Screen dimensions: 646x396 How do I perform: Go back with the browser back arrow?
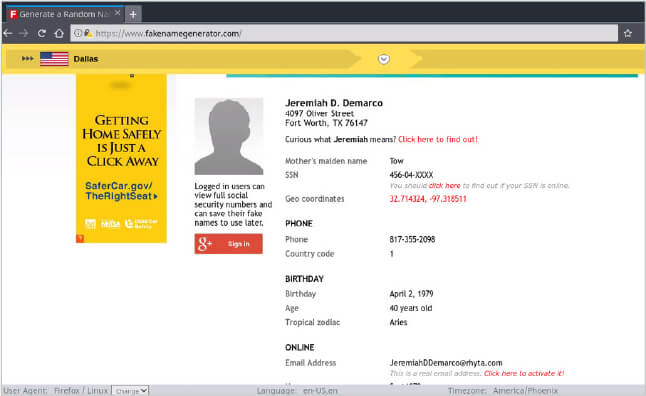pyautogui.click(x=8, y=33)
